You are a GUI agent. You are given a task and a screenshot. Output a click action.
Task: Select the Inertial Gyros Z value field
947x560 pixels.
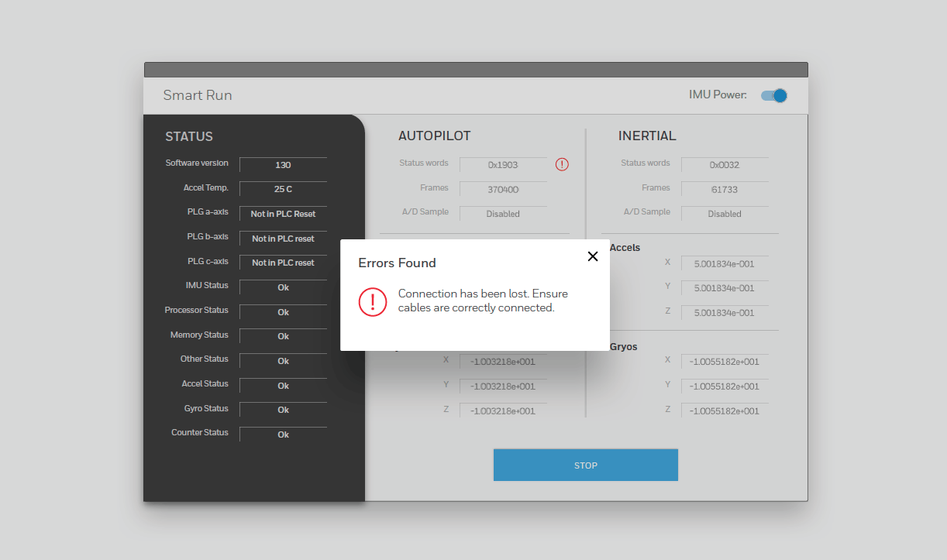(x=725, y=411)
